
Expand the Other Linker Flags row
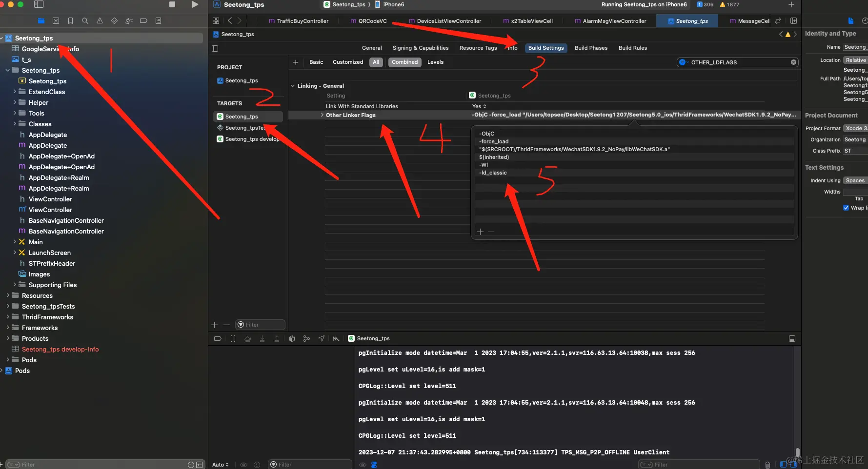tap(322, 116)
